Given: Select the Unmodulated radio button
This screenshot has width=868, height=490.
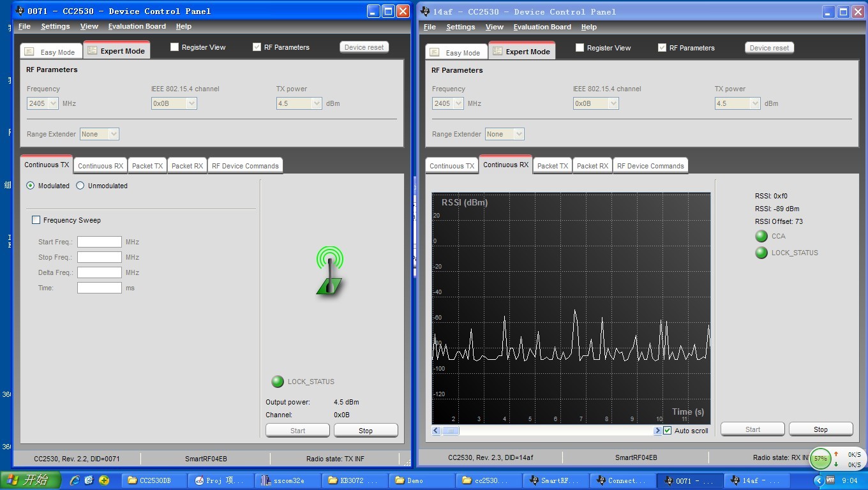Looking at the screenshot, I should coord(80,186).
